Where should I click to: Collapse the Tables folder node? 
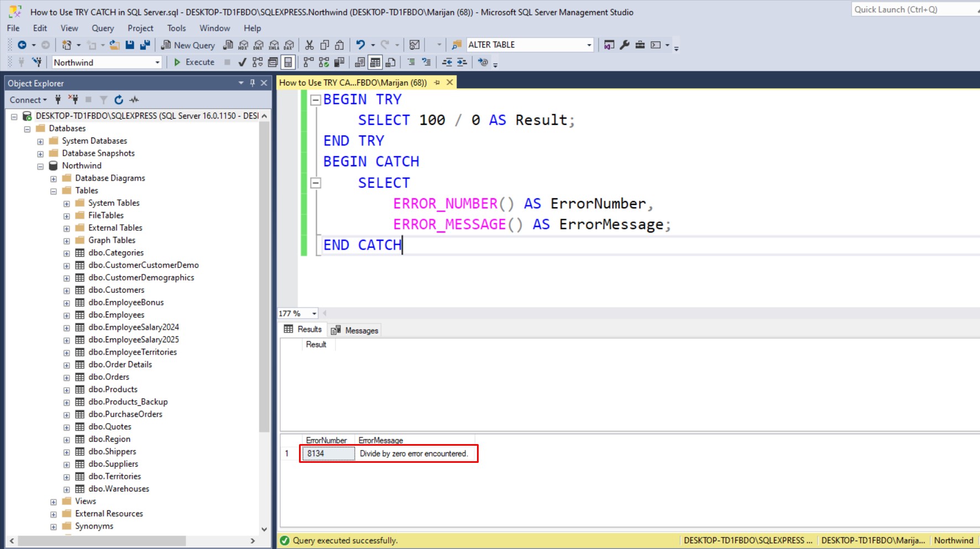tap(54, 191)
